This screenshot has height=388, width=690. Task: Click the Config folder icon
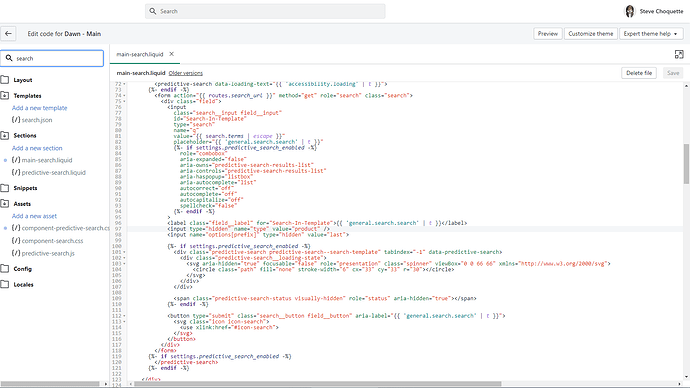[5, 269]
